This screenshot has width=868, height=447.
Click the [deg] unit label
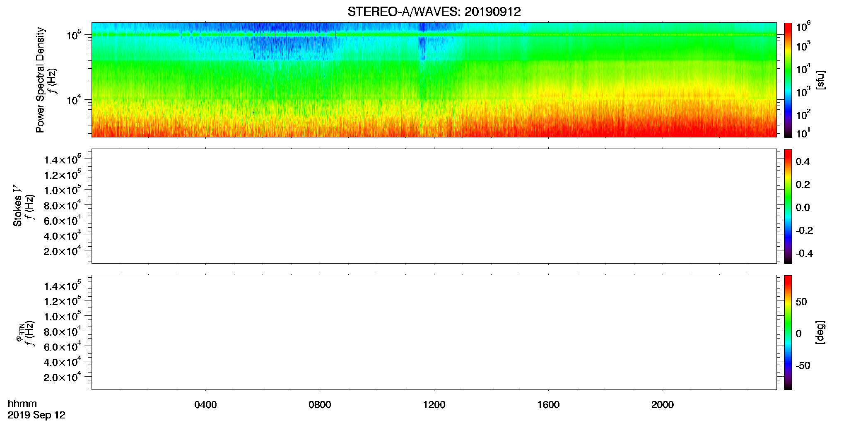pos(820,332)
